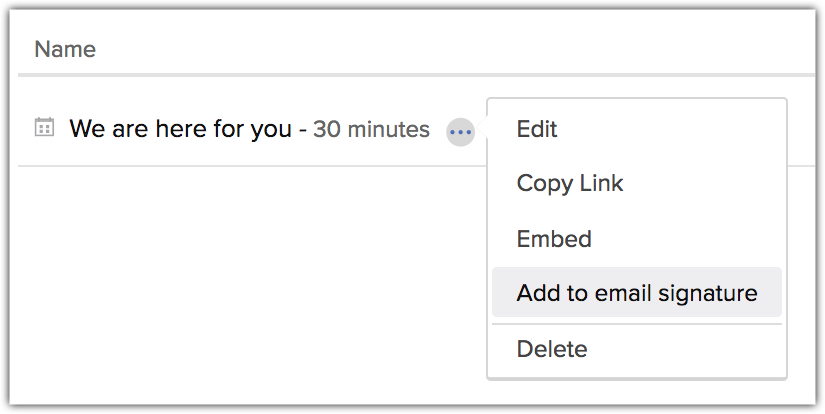Delete the "We are here for you" meeting
825x414 pixels.
tap(552, 349)
